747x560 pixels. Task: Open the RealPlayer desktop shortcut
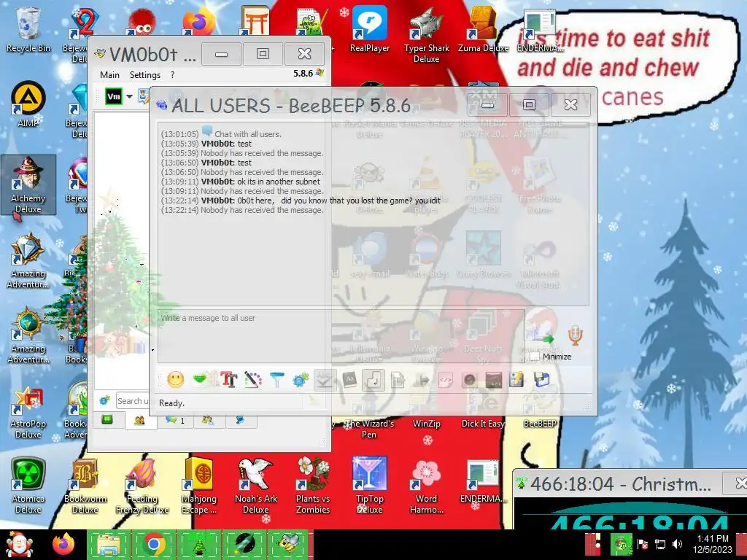[370, 29]
